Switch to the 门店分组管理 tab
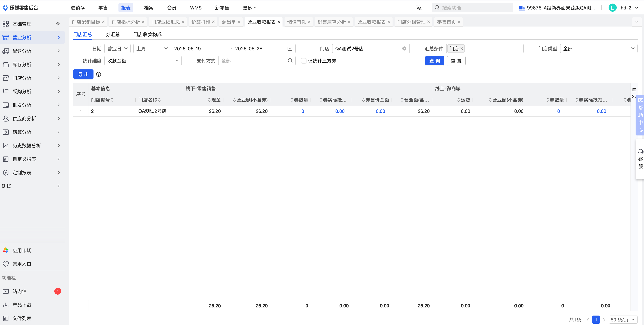 411,22
